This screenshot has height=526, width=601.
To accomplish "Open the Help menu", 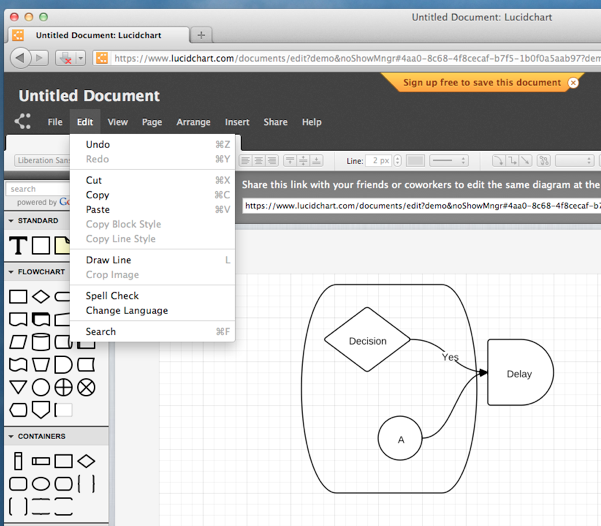I will (x=312, y=122).
